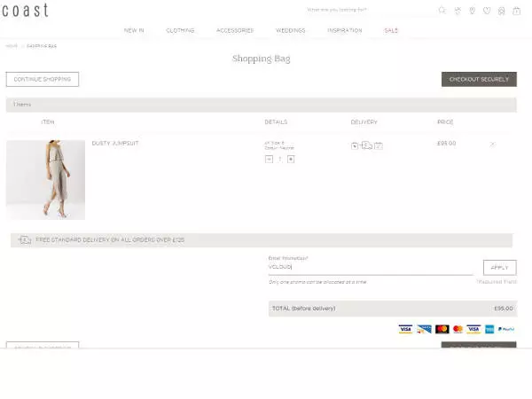This screenshot has width=532, height=399.
Task: Focus the promotion code input field
Action: click(x=371, y=268)
